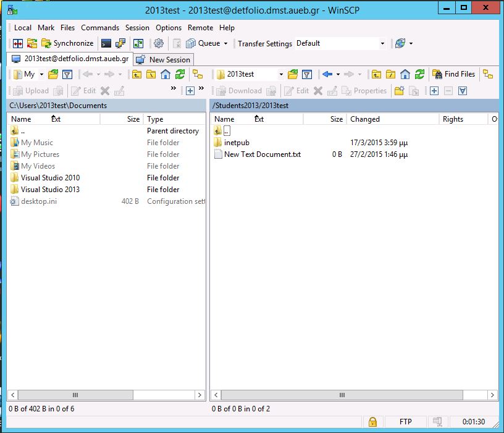Go to local parent directory icon
504x433 pixels.
click(x=136, y=75)
